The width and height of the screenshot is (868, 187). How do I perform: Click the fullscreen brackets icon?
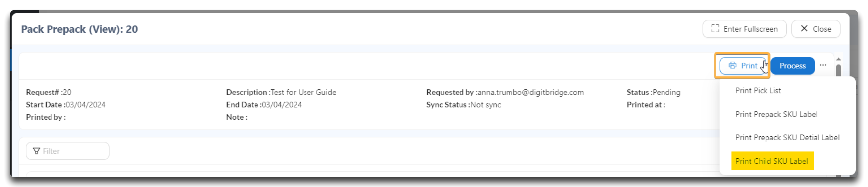coord(715,29)
